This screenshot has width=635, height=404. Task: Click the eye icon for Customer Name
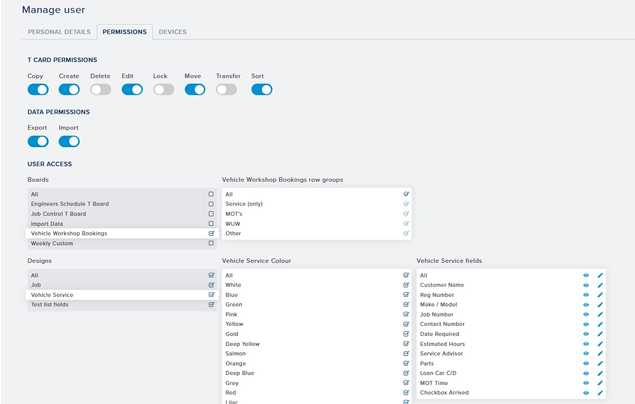586,285
